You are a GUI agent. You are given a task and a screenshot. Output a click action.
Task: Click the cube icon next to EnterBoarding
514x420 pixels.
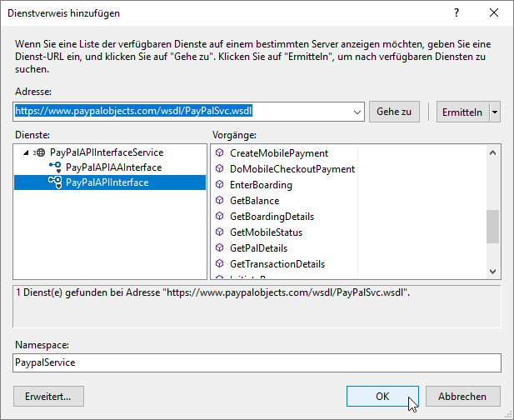click(220, 185)
